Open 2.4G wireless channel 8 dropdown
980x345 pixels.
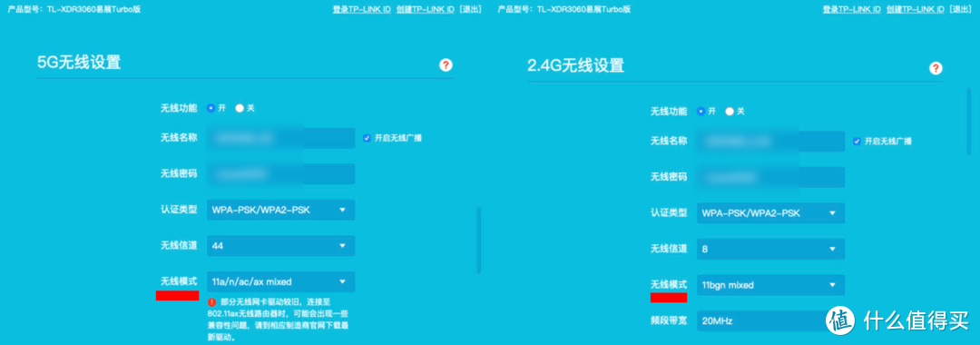point(770,249)
